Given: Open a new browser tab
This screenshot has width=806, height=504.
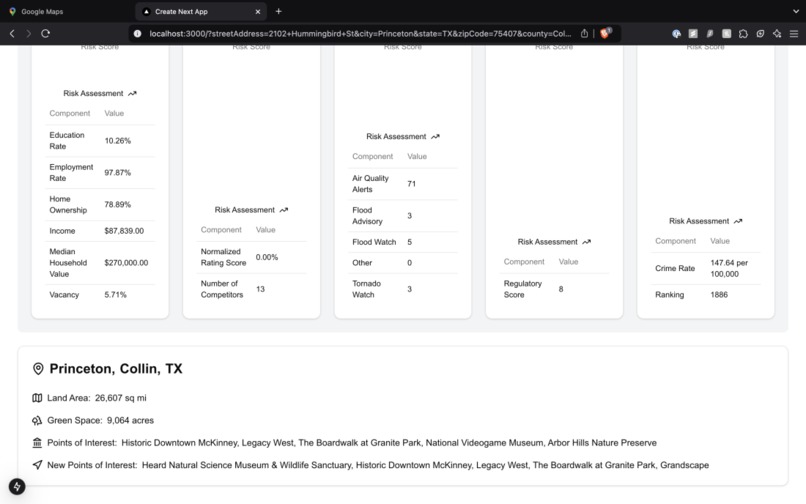Looking at the screenshot, I should coord(279,11).
